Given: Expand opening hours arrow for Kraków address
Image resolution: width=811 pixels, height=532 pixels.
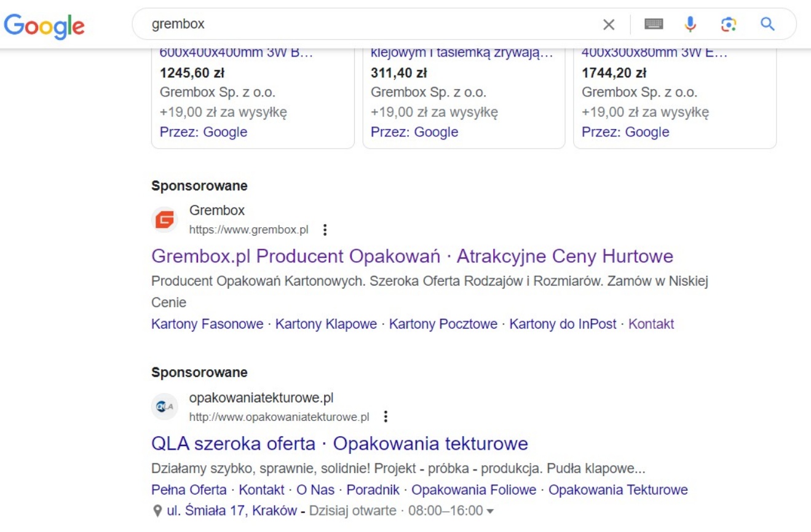Looking at the screenshot, I should tap(490, 511).
